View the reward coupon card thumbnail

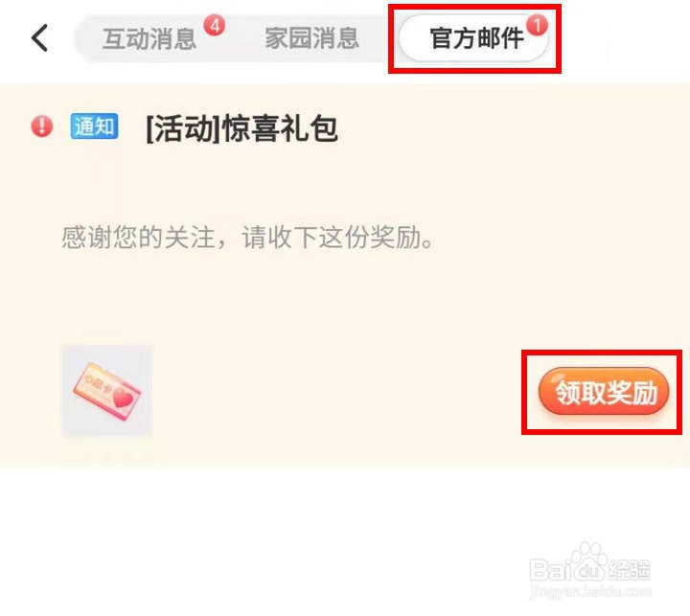click(x=106, y=391)
